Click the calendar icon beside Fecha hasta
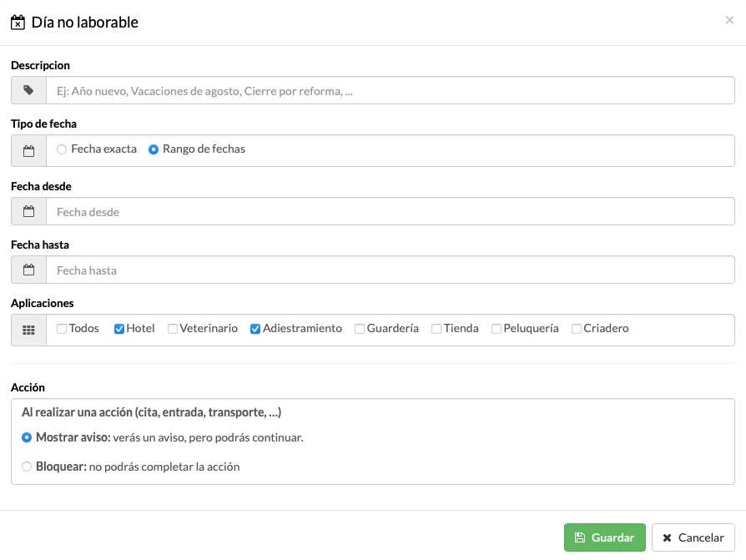Viewport: 746px width, 560px height. click(28, 270)
